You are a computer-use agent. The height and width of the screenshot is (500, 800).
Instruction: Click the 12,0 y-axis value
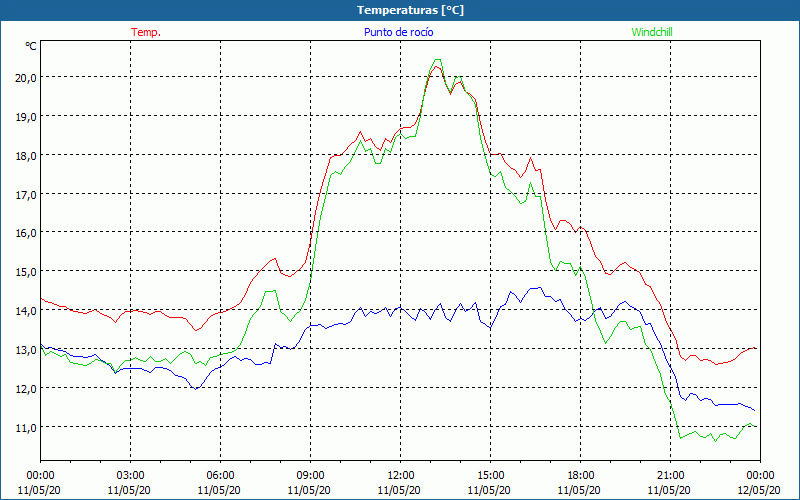26,388
